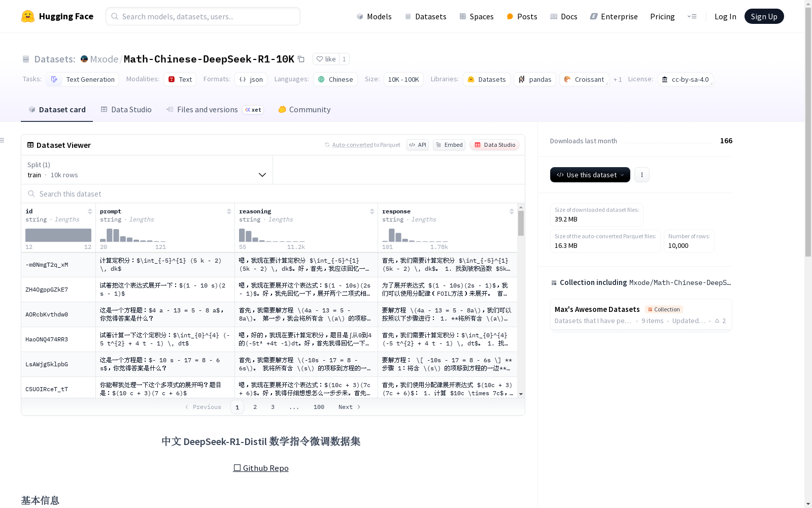This screenshot has width=812, height=508.
Task: Open Data Studio red button in viewer
Action: [x=495, y=145]
